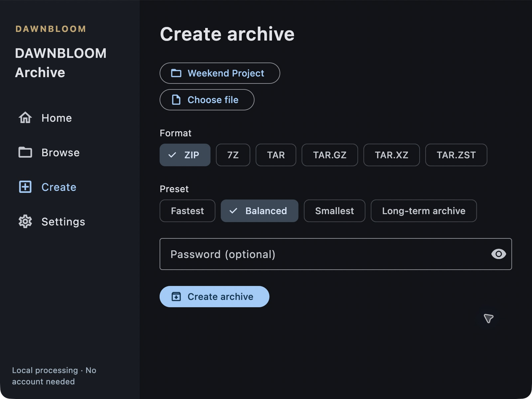Toggle password visibility eye icon
The image size is (532, 399).
(x=498, y=254)
